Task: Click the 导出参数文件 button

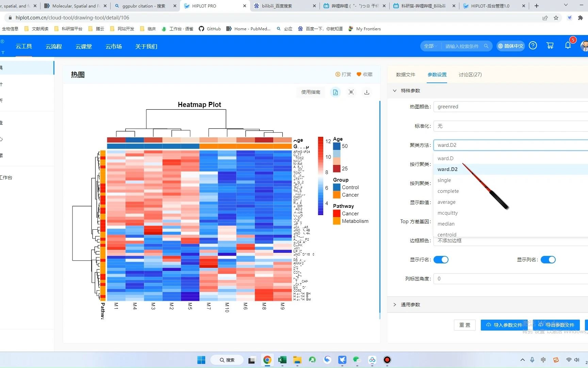Action: tap(556, 325)
